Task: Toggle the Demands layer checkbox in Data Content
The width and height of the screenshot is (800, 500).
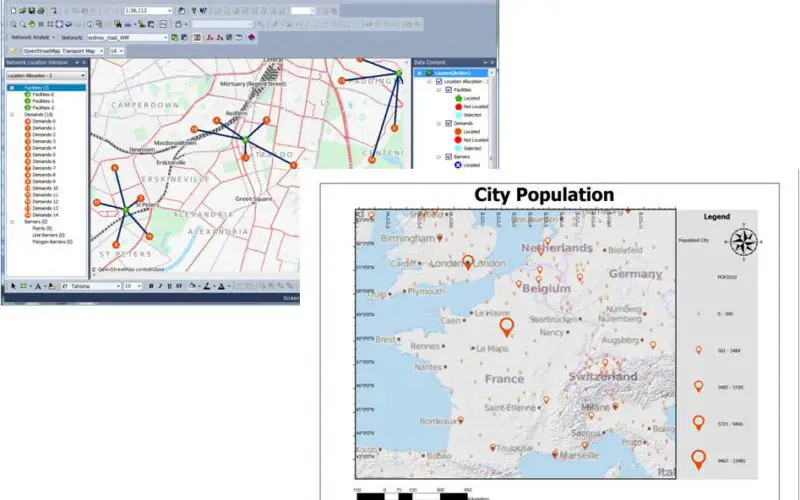Action: pyautogui.click(x=449, y=123)
